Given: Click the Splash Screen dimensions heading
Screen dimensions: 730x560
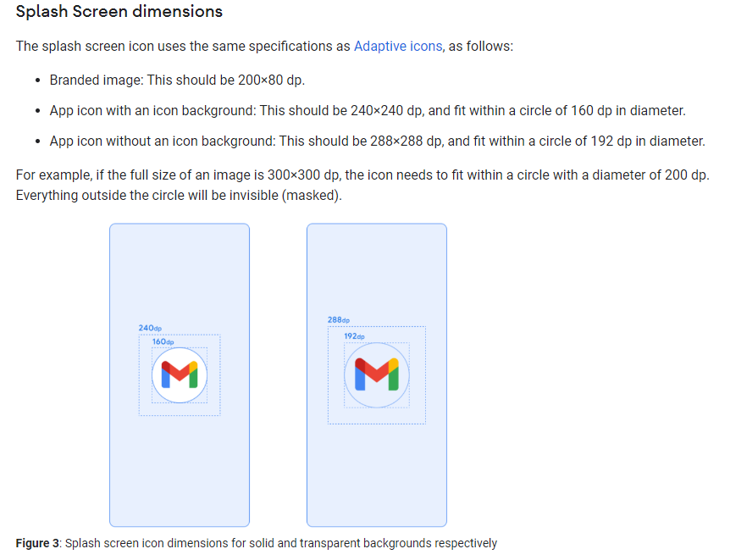Looking at the screenshot, I should 119,11.
